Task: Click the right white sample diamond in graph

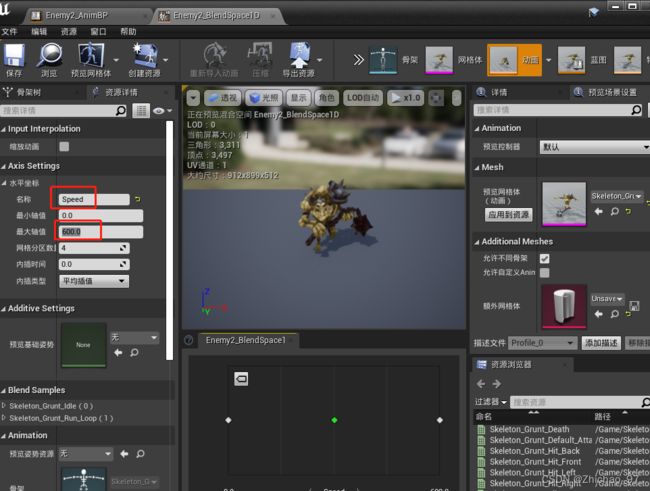Action: pyautogui.click(x=440, y=420)
